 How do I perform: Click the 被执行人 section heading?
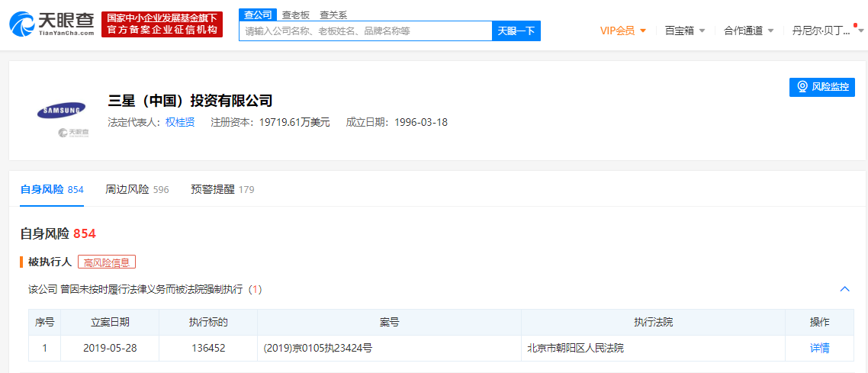[50, 262]
